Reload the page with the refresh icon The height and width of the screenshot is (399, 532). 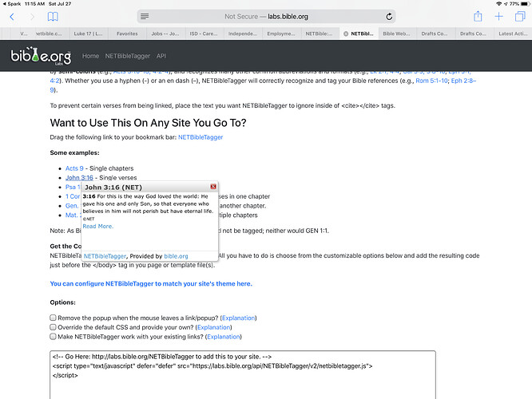(x=389, y=16)
